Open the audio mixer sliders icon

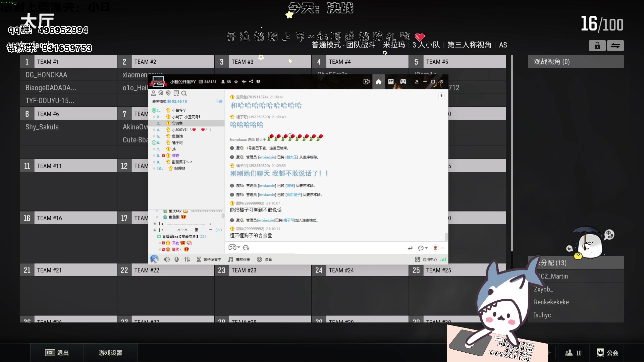click(187, 259)
